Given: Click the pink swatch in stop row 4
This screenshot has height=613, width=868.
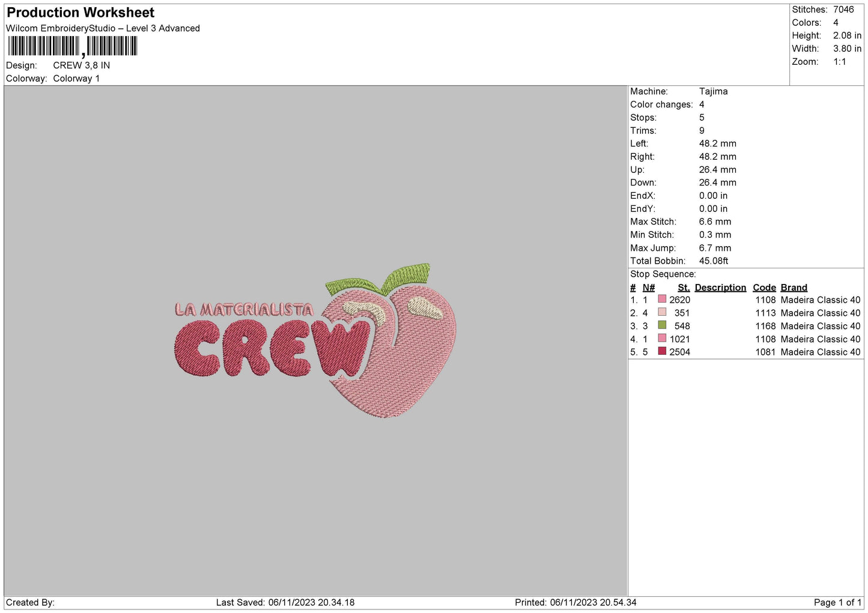Looking at the screenshot, I should [662, 339].
